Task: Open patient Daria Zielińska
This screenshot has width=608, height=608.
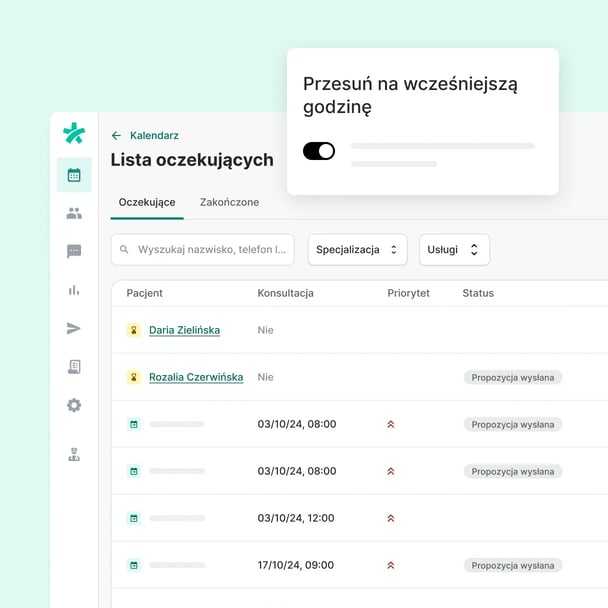Action: point(185,330)
